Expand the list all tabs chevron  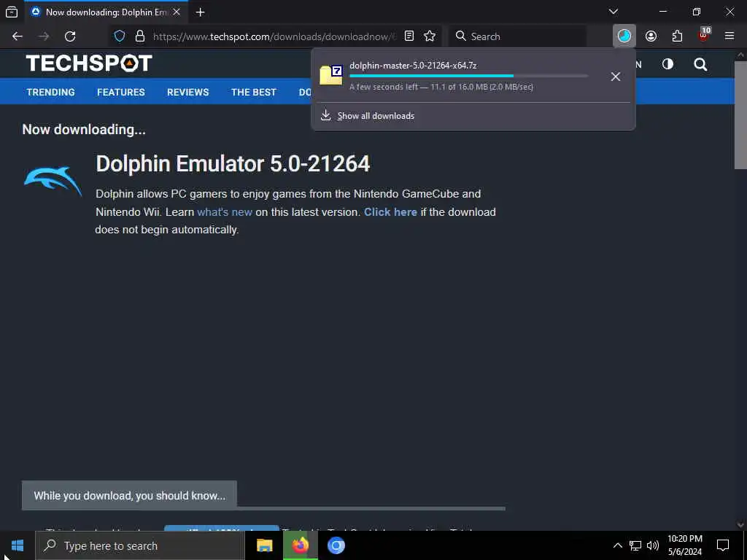(x=614, y=12)
